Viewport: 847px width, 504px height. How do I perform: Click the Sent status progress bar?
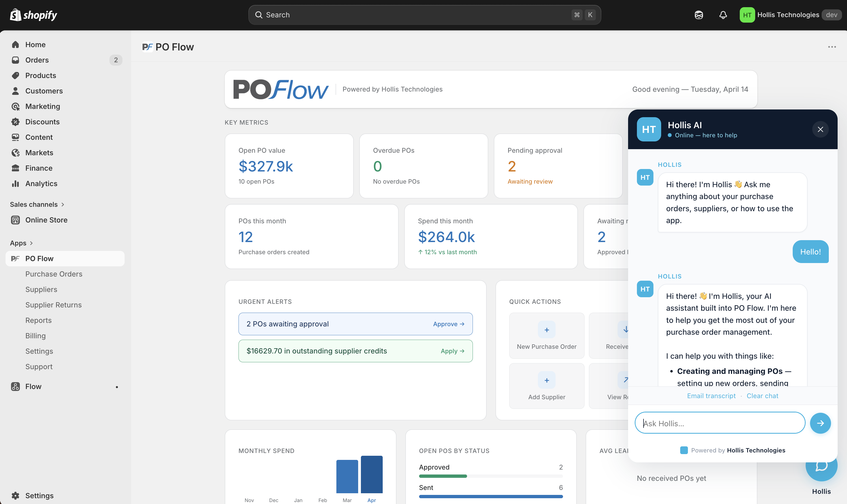click(x=490, y=496)
